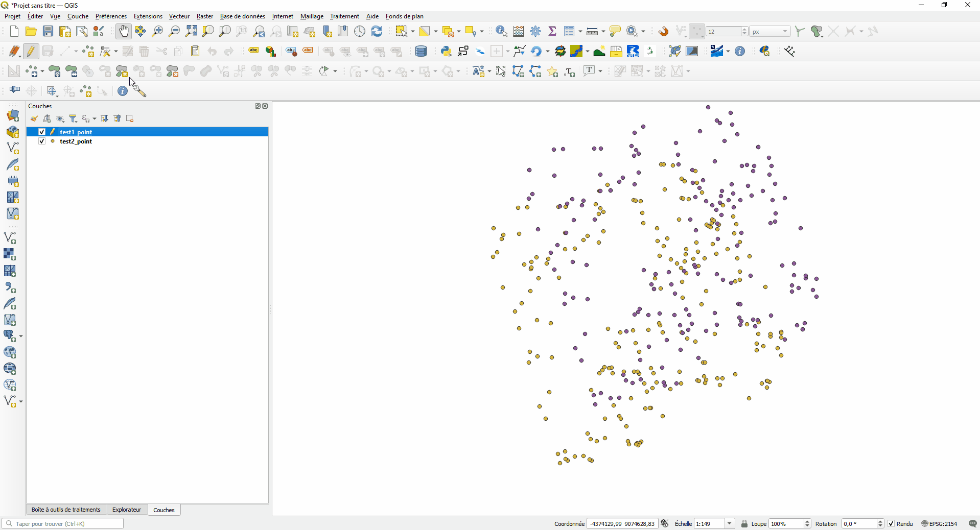980x530 pixels.
Task: Disable the Rendu checkbox in status bar
Action: click(x=891, y=524)
